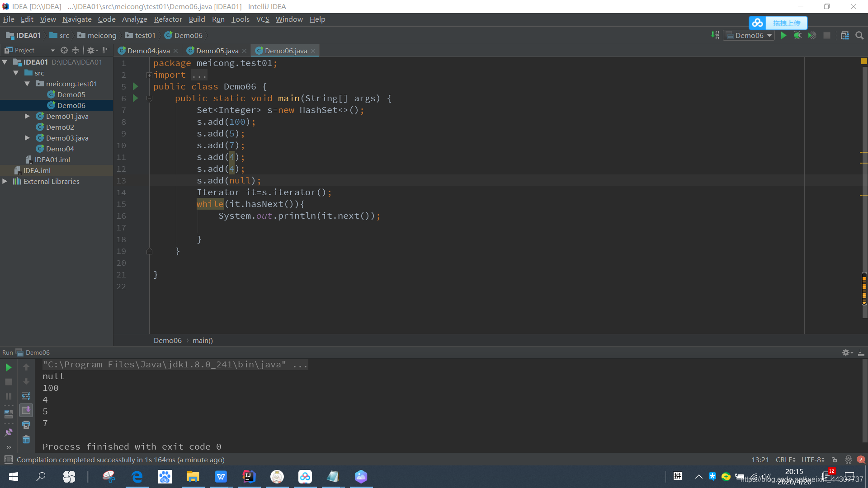Screen dimensions: 868x488
Task: Select the Demo05.java tab
Action: (217, 51)
